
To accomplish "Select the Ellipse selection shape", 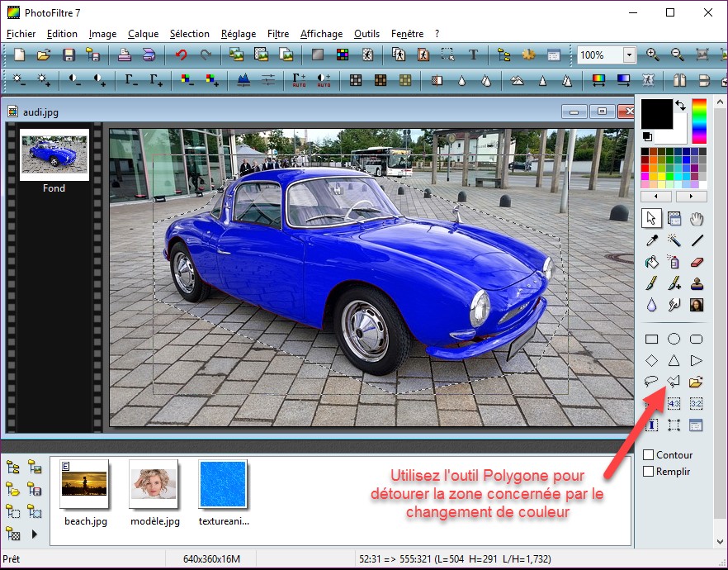I will [x=674, y=339].
